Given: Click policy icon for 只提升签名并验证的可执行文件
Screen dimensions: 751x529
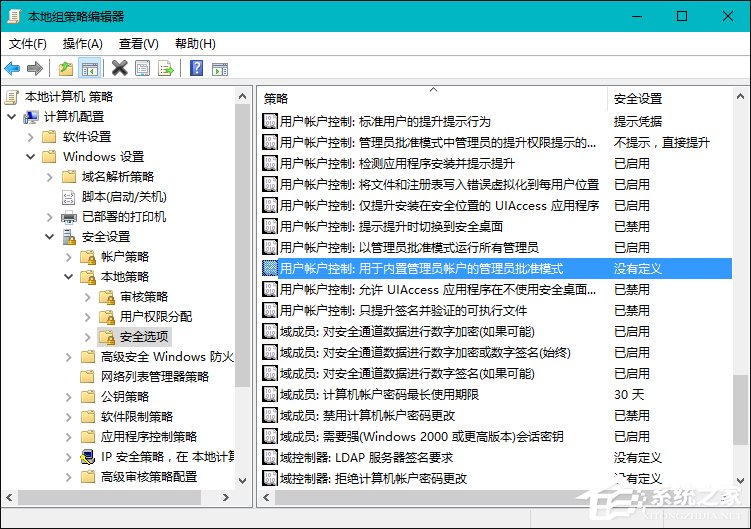Looking at the screenshot, I should point(270,310).
